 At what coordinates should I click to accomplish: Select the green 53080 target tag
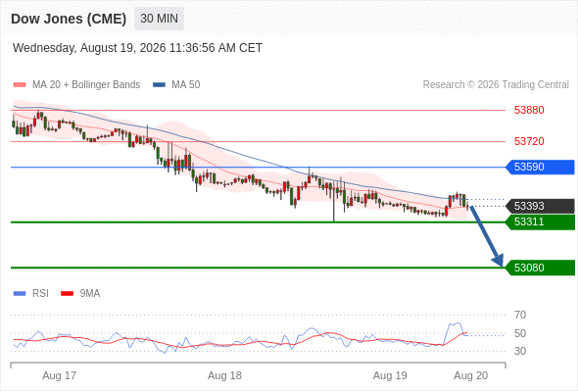540,268
